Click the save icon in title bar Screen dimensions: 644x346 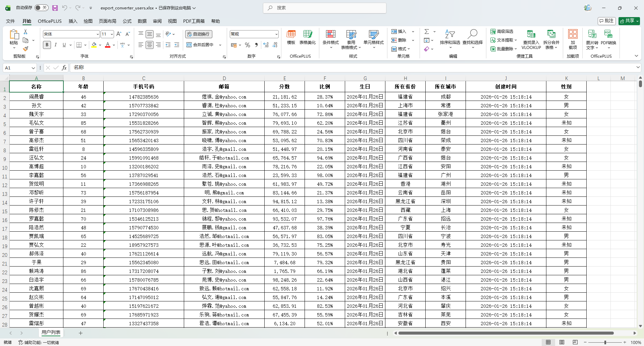[55, 8]
